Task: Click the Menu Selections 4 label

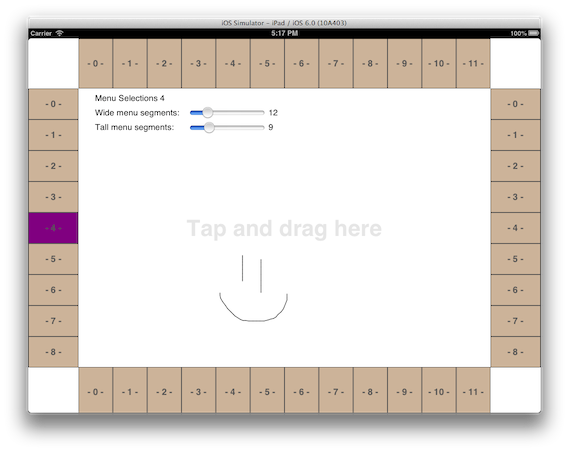Action: tap(130, 98)
